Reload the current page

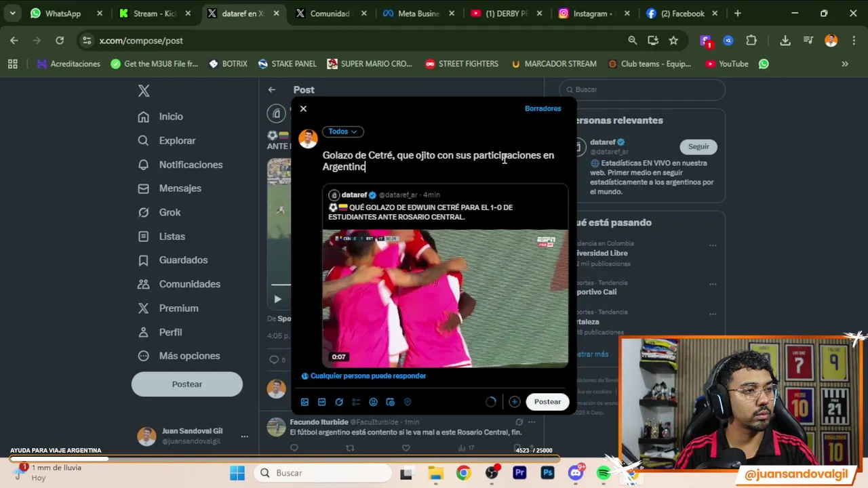point(60,41)
